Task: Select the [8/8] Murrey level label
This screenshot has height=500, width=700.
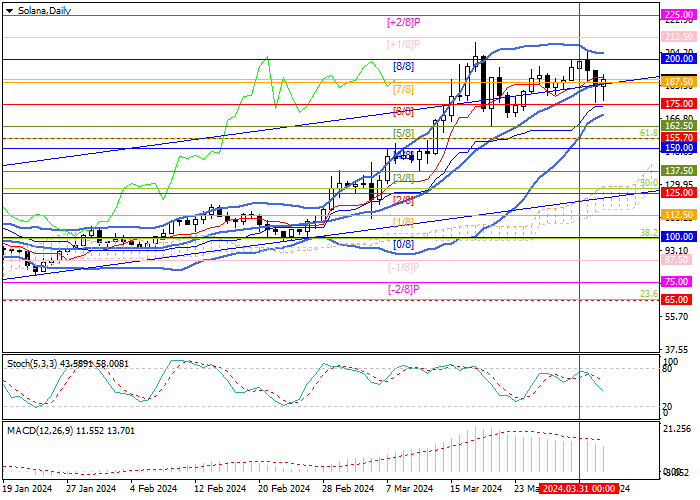Action: tap(404, 67)
